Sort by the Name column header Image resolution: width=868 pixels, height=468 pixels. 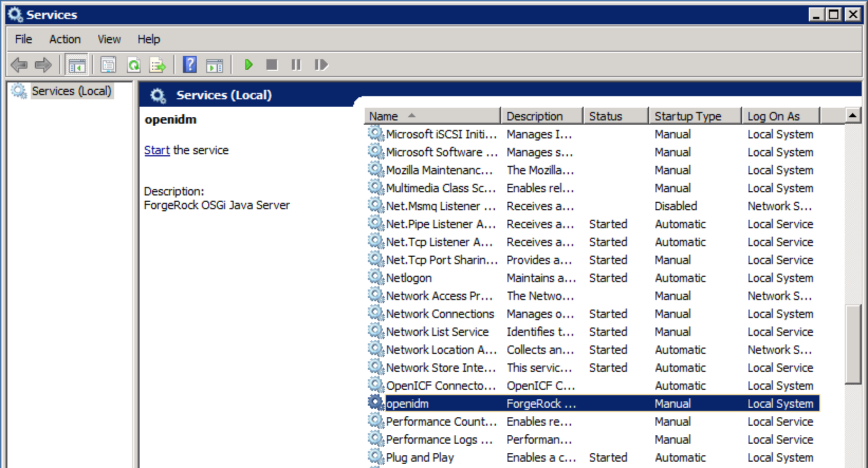[x=432, y=116]
